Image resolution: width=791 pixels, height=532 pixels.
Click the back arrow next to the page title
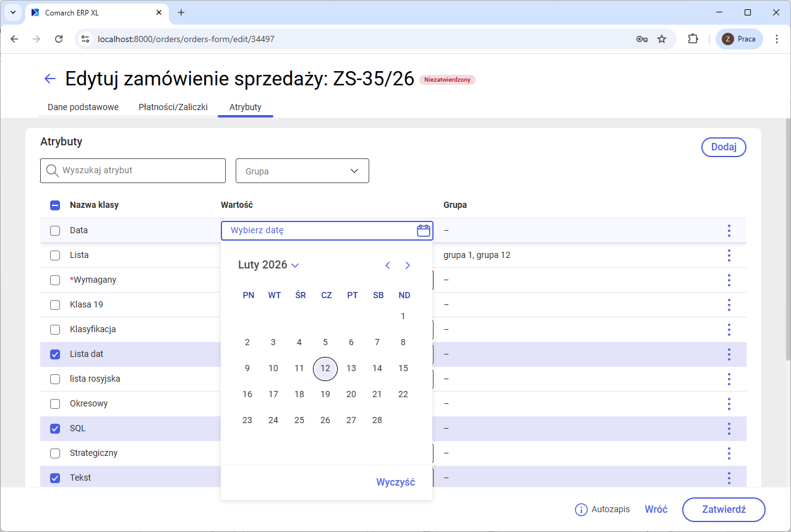click(x=49, y=79)
